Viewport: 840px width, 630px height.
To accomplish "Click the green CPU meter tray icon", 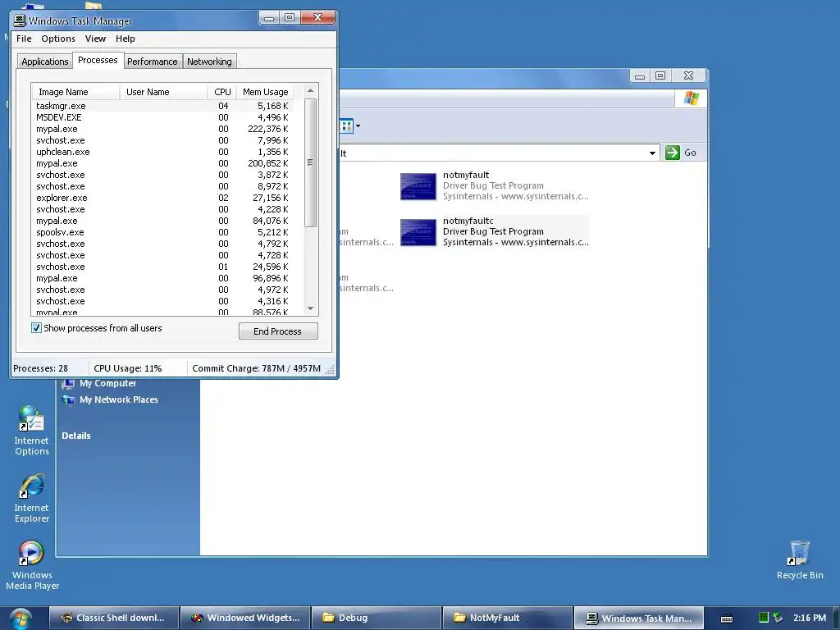I will click(764, 618).
